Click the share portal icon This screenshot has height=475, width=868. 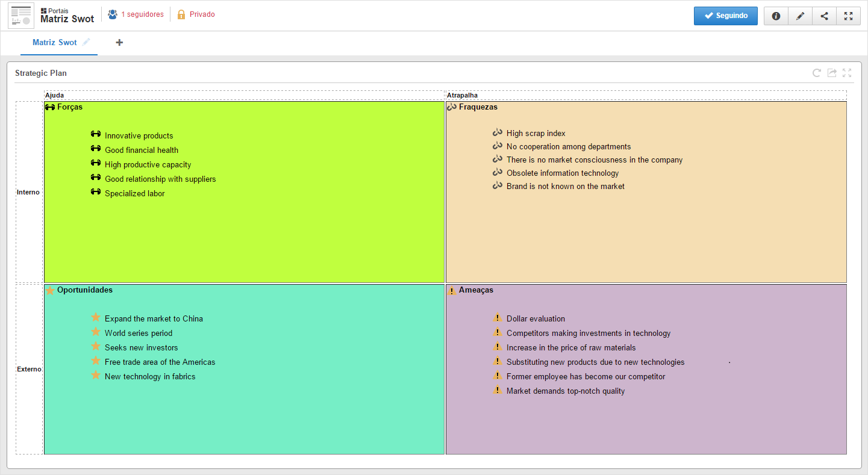[824, 16]
